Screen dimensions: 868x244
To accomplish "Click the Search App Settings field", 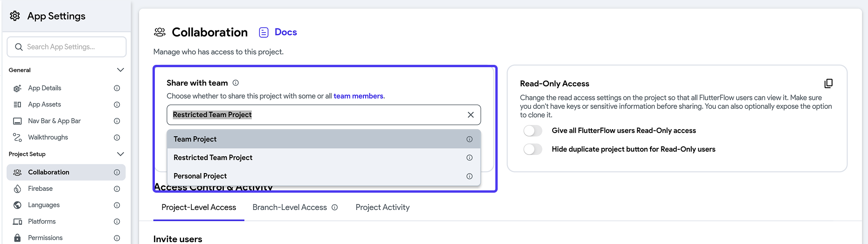I will pos(70,47).
